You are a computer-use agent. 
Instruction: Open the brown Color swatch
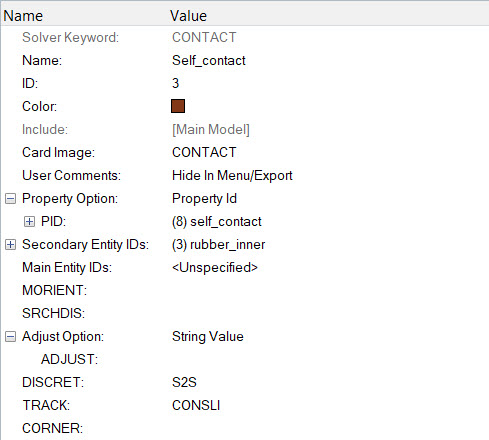[x=178, y=106]
